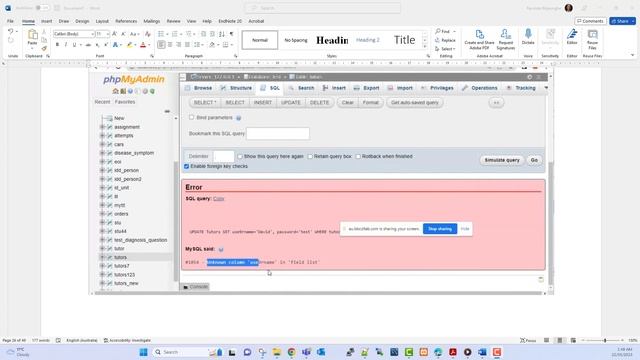Apply strikethrough to text
The width and height of the screenshot is (640, 360).
tap(88, 45)
